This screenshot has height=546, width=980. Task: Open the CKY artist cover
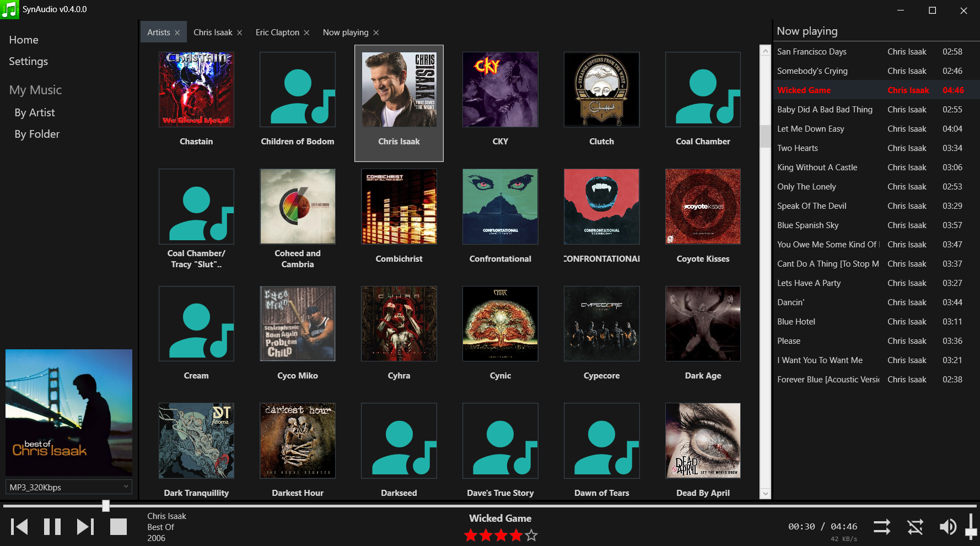point(500,89)
